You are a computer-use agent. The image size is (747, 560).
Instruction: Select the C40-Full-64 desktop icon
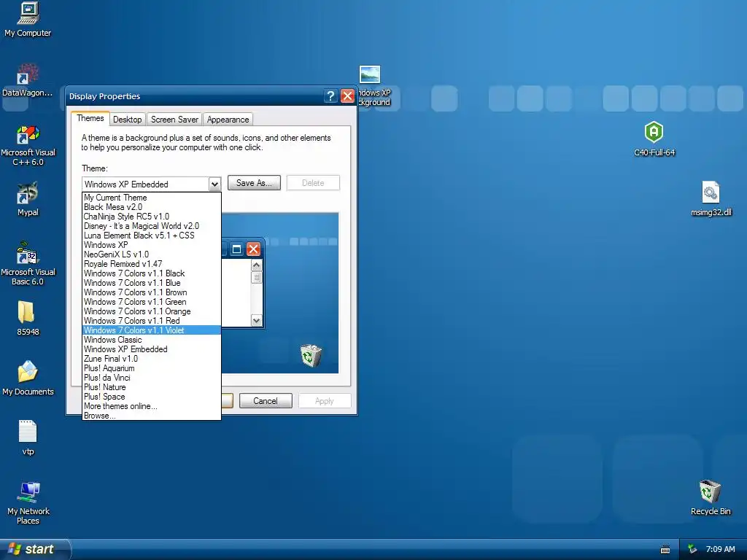[654, 139]
